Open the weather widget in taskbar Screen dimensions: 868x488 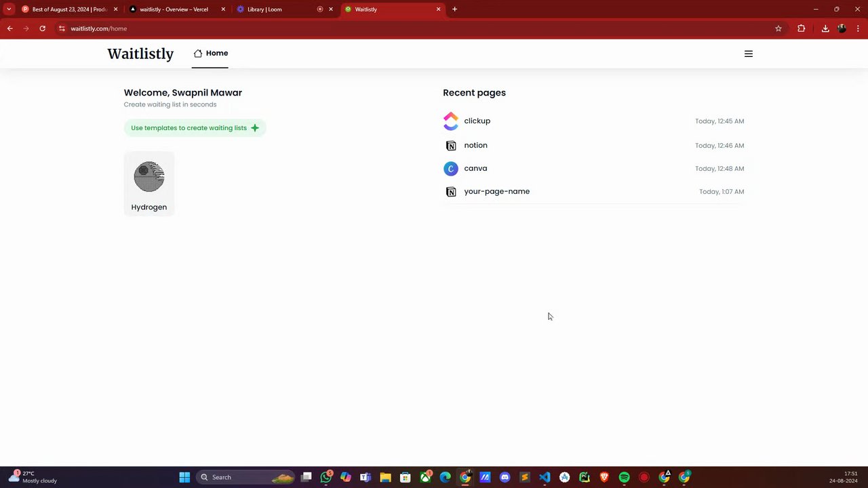click(33, 477)
